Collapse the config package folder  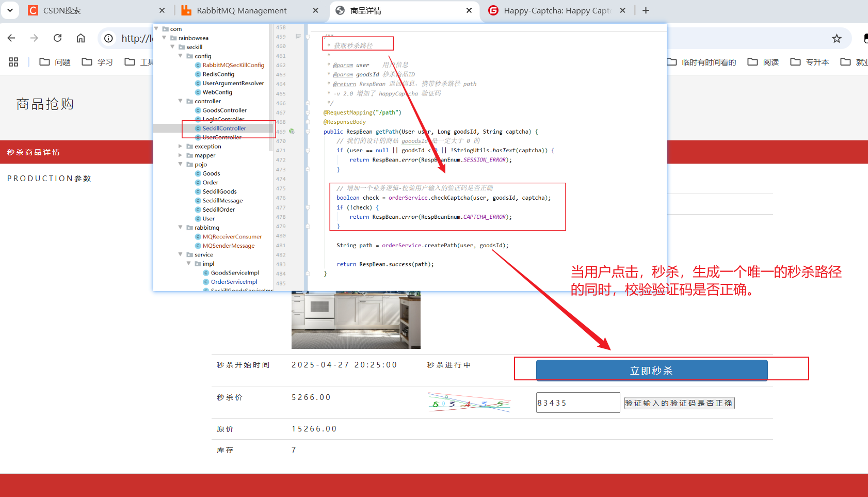(x=181, y=56)
